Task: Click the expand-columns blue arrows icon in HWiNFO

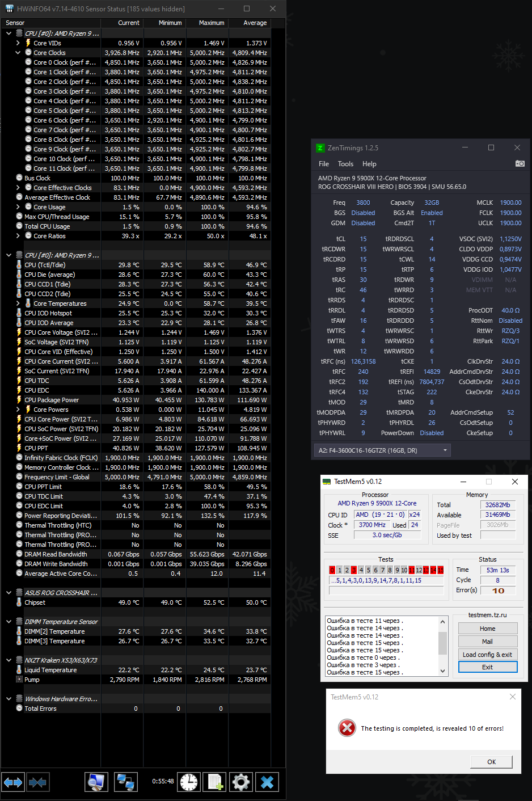Action: (x=13, y=782)
